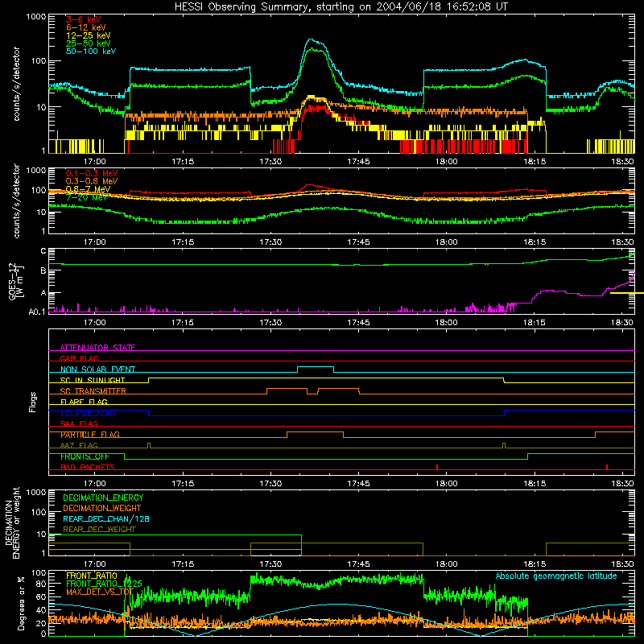Click the DECIMATION_WEIGHT legend label
The width and height of the screenshot is (644, 644).
coord(102,508)
